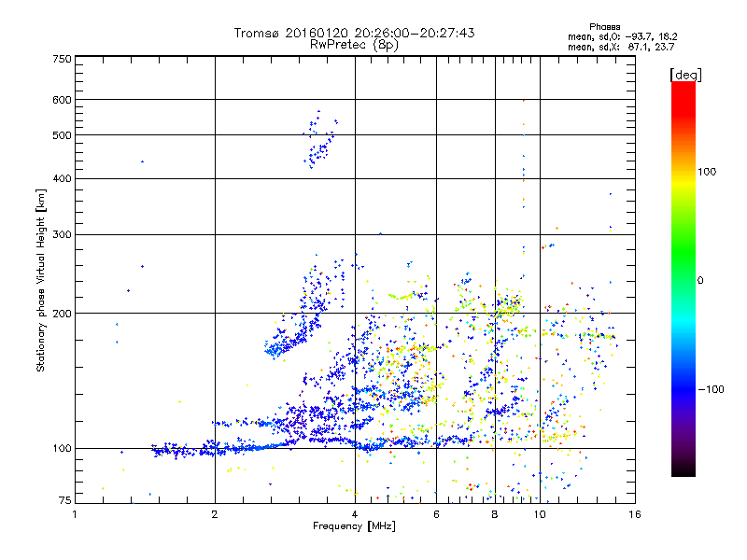Click y-axis tick label '200'
The width and height of the screenshot is (747, 560).
pos(63,314)
